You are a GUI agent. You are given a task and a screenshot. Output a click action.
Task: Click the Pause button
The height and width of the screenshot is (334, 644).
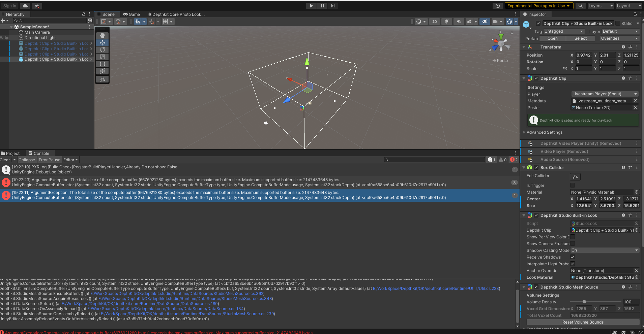pyautogui.click(x=322, y=6)
